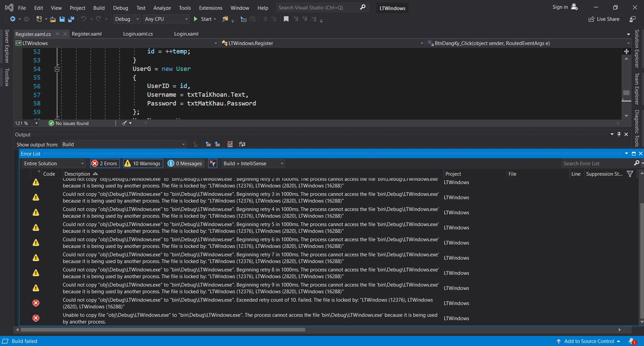Screen dimensions: 644x346
Task: Toggle the 10 Warnings filter
Action: 142,163
